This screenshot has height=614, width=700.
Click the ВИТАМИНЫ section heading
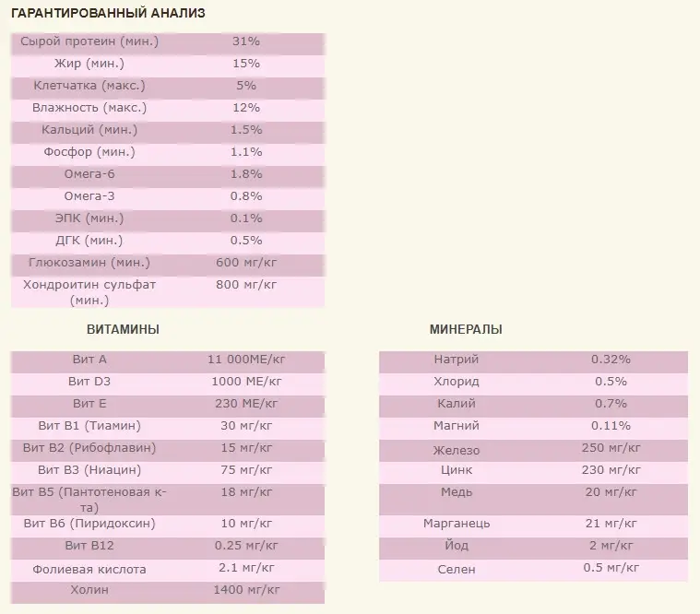pyautogui.click(x=123, y=329)
